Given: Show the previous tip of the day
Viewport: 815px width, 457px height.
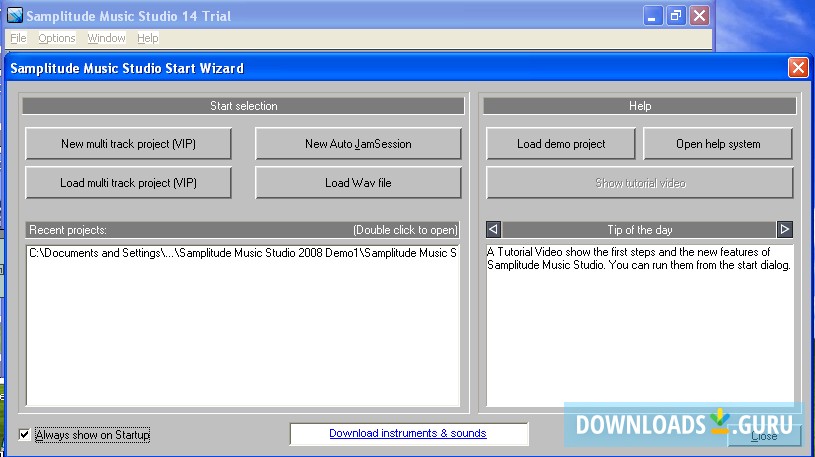Looking at the screenshot, I should (x=493, y=229).
